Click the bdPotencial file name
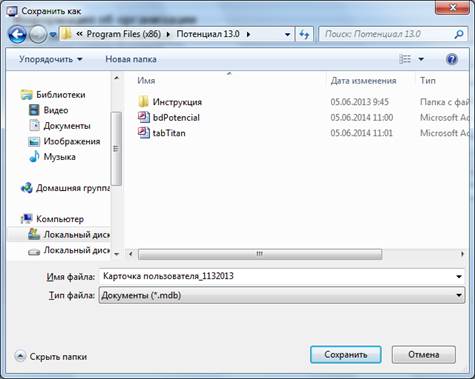This screenshot has height=379, width=475. click(176, 117)
